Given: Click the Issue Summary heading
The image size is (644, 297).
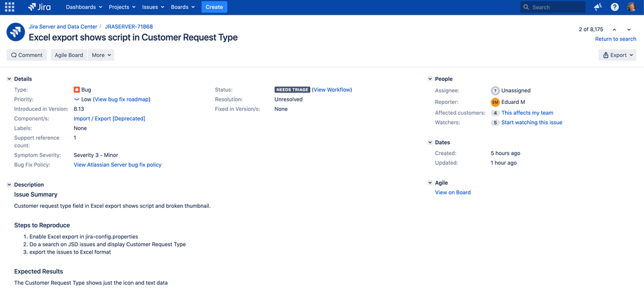Looking at the screenshot, I should (x=35, y=194).
